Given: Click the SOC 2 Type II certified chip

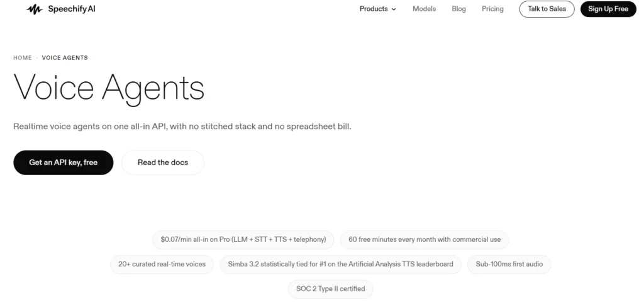Looking at the screenshot, I should tap(330, 289).
